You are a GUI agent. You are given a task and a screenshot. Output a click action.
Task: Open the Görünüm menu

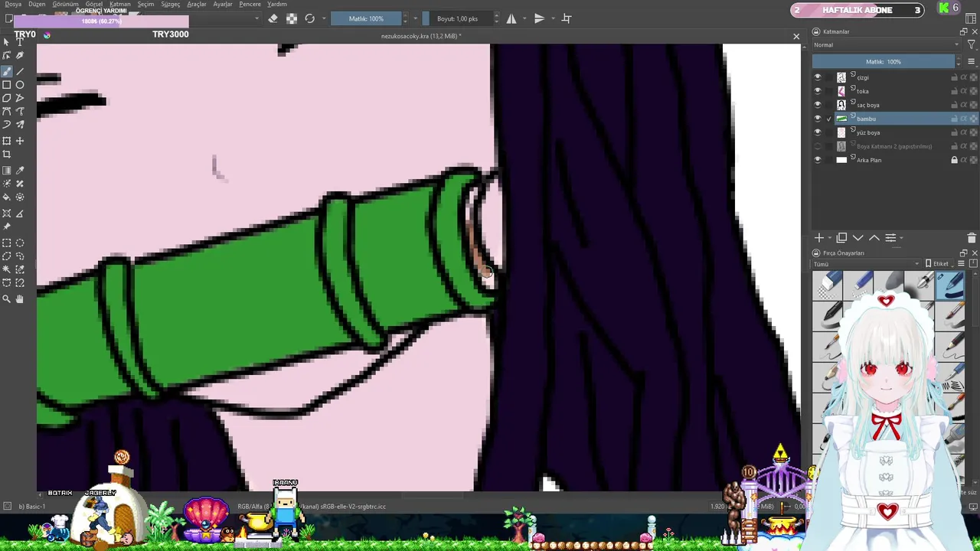[x=66, y=5]
